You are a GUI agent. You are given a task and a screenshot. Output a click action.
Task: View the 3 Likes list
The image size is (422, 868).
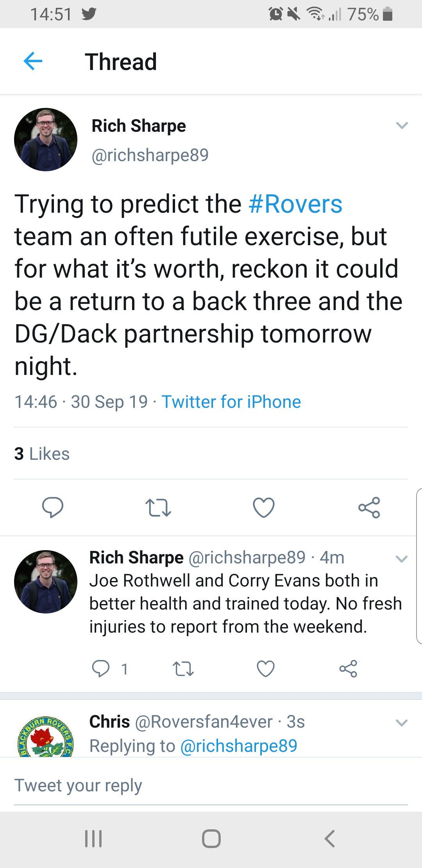42,454
